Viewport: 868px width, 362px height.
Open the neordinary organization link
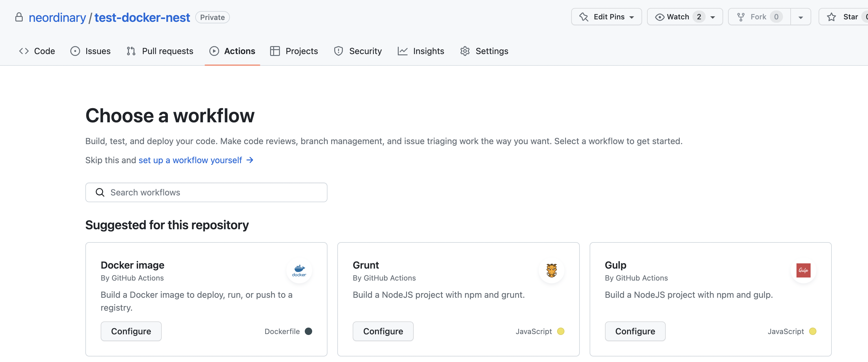[57, 17]
